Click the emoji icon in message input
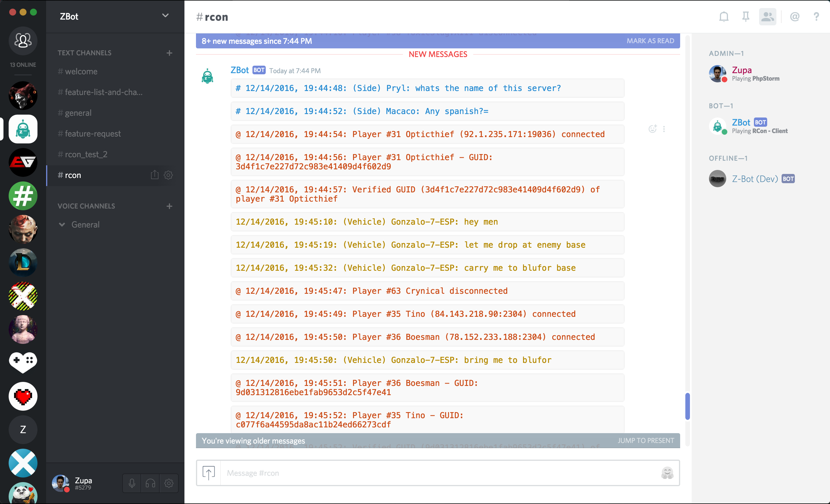Screen dimensions: 830x504 pyautogui.click(x=667, y=473)
